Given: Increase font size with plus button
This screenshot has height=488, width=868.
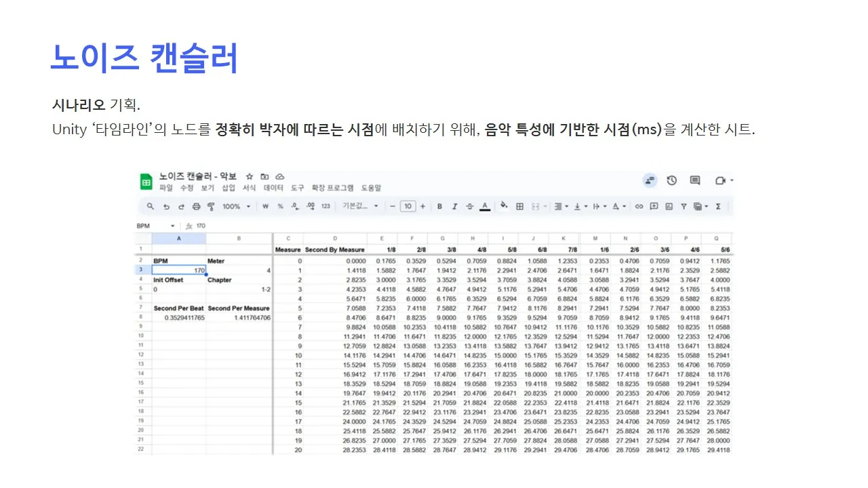Looking at the screenshot, I should (422, 207).
